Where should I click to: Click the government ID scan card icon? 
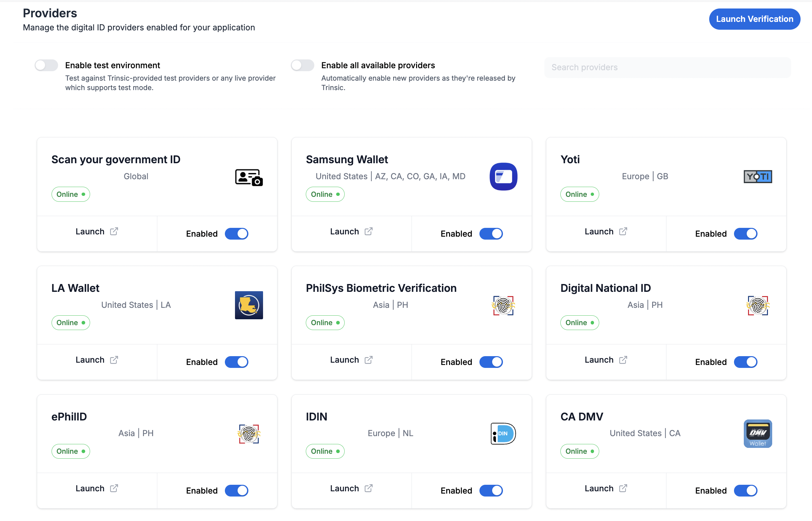click(x=249, y=177)
